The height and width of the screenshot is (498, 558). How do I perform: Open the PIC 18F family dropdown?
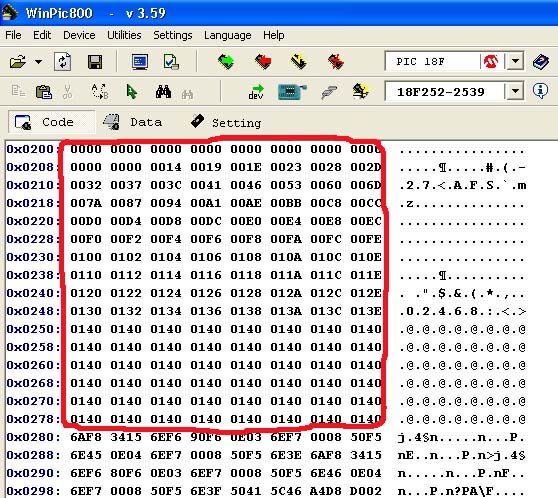tap(515, 61)
